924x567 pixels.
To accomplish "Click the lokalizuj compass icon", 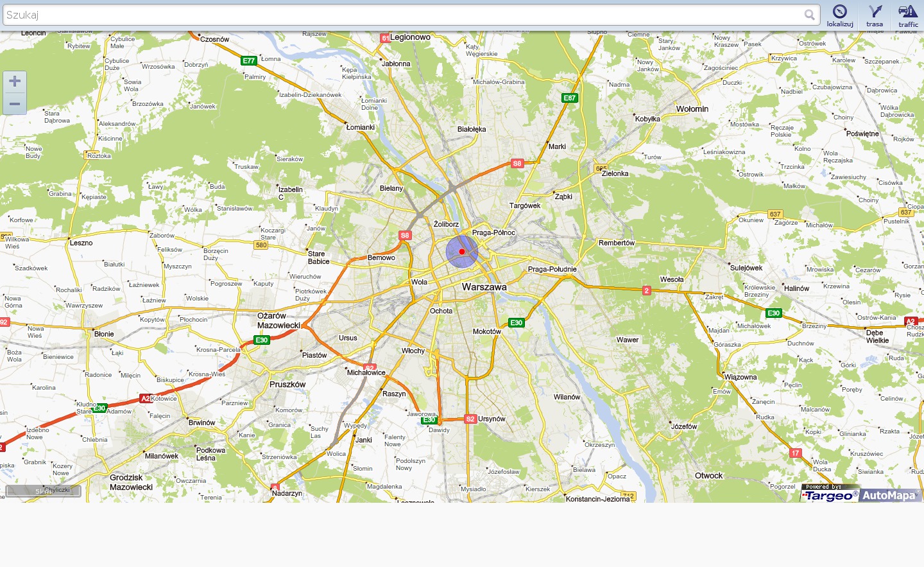I will point(839,12).
